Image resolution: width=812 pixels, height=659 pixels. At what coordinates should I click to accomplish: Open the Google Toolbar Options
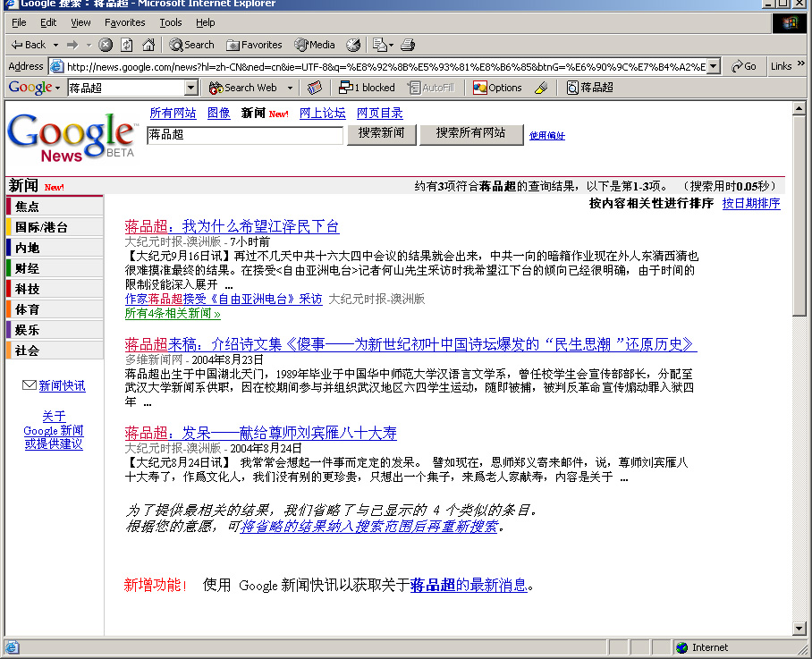click(x=497, y=88)
